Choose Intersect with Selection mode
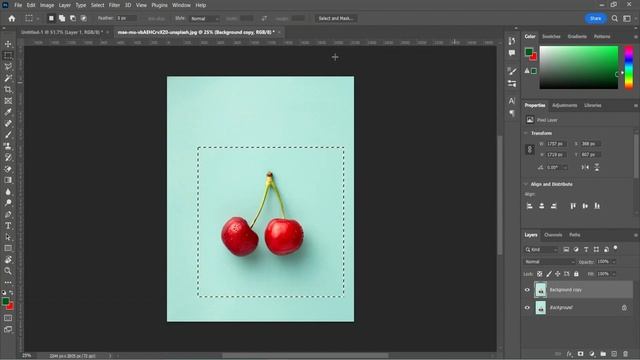Image resolution: width=640 pixels, height=360 pixels. tap(84, 18)
